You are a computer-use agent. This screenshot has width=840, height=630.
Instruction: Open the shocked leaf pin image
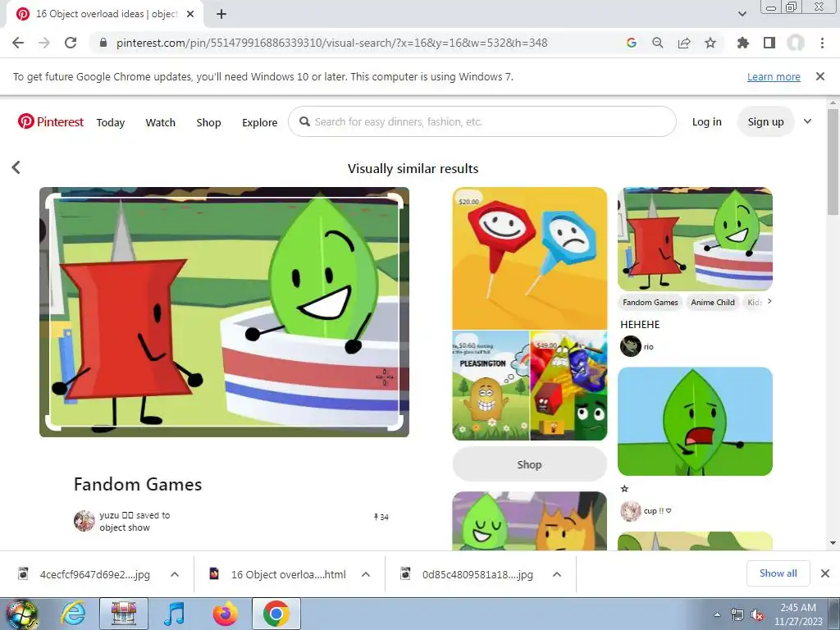695,421
